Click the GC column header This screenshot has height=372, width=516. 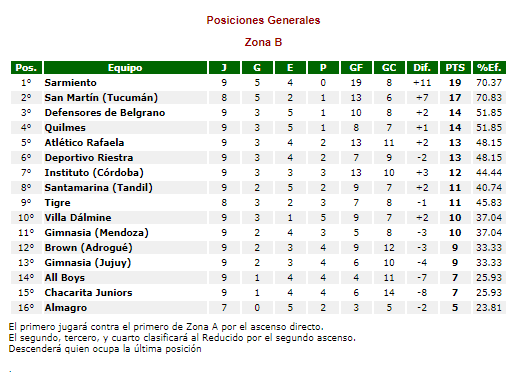[x=389, y=68]
